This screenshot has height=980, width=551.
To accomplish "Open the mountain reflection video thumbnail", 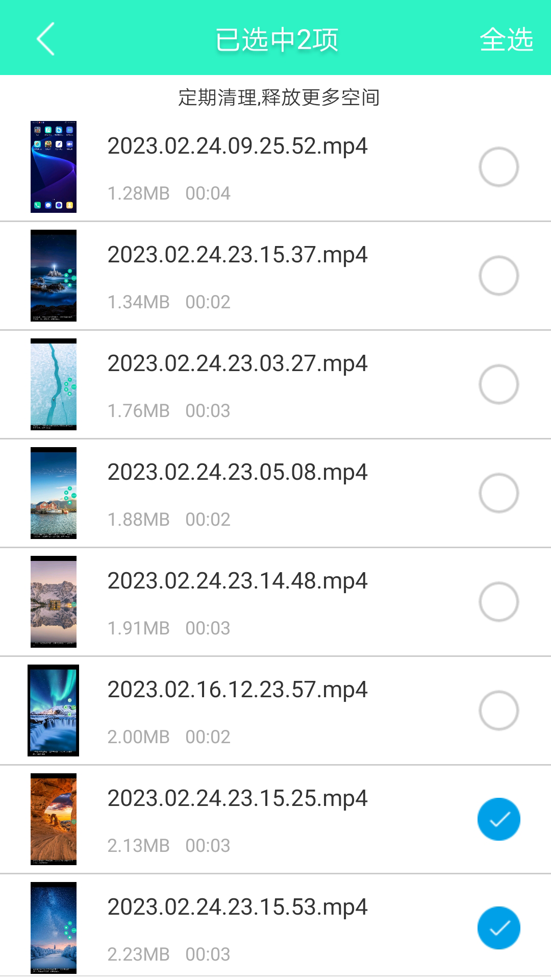I will (54, 602).
